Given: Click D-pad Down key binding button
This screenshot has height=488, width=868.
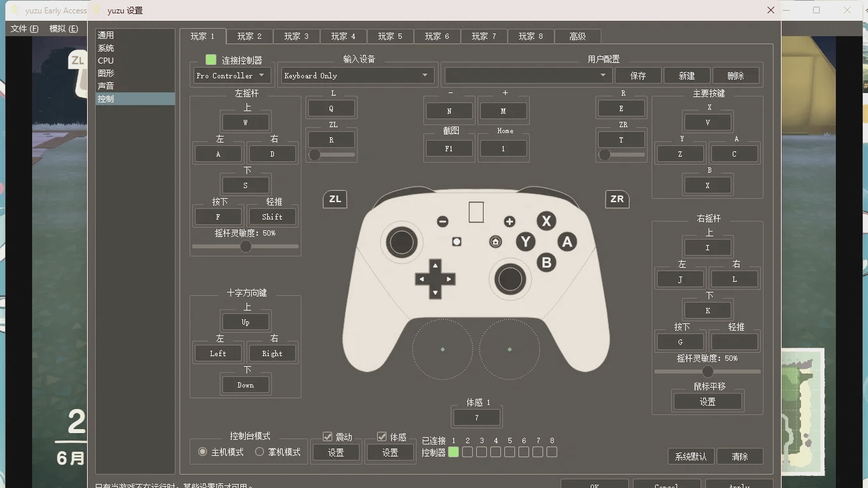Looking at the screenshot, I should (x=245, y=385).
